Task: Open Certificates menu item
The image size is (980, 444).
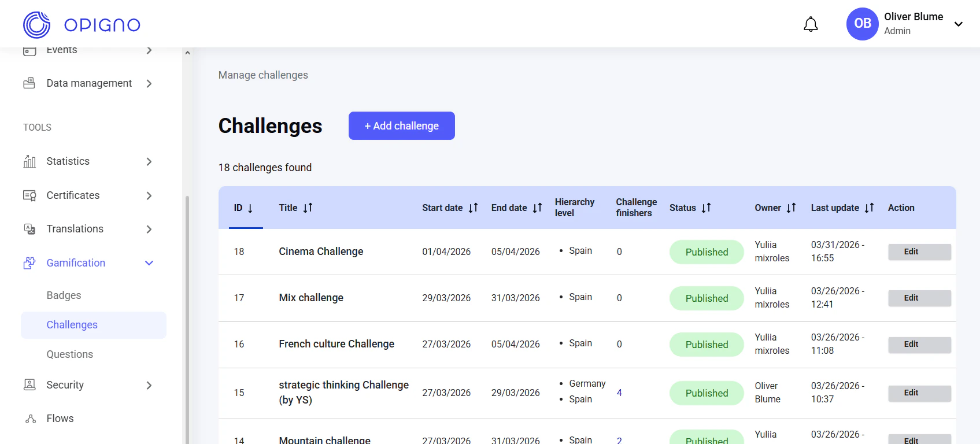Action: tap(73, 195)
